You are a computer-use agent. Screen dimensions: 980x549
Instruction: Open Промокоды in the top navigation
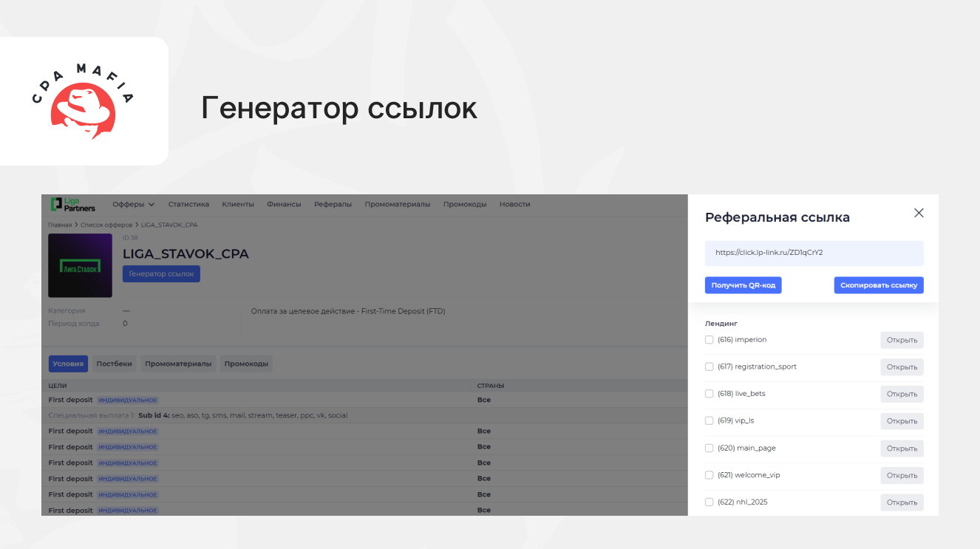[465, 205]
